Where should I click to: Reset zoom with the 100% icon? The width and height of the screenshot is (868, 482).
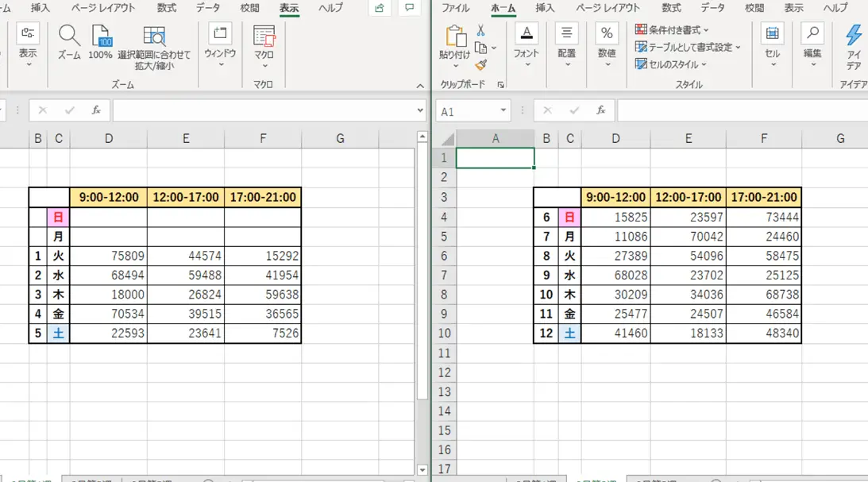(101, 37)
